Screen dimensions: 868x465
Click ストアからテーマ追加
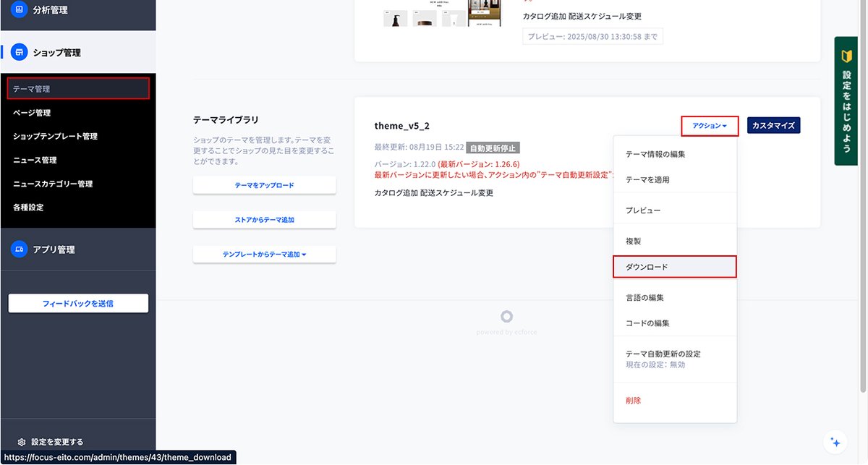tap(264, 219)
